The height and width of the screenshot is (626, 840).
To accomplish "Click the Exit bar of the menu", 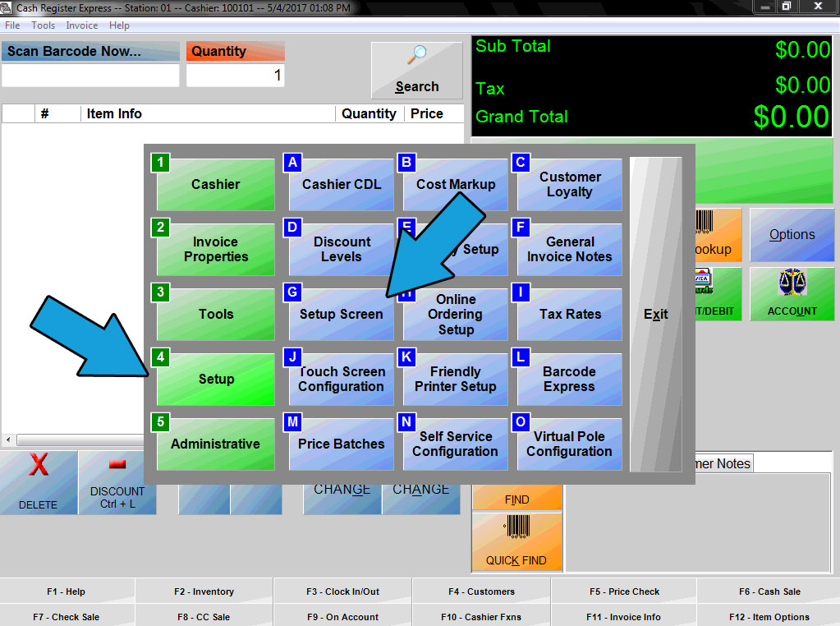I will (656, 314).
